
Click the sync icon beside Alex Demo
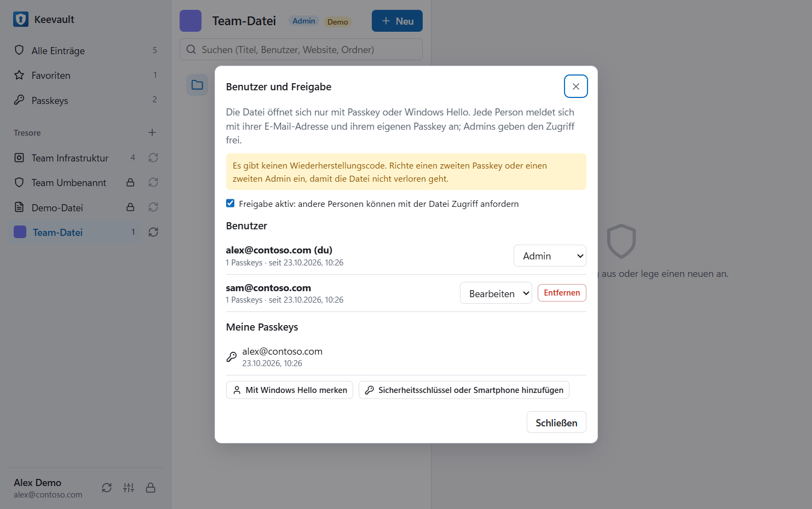pos(107,488)
